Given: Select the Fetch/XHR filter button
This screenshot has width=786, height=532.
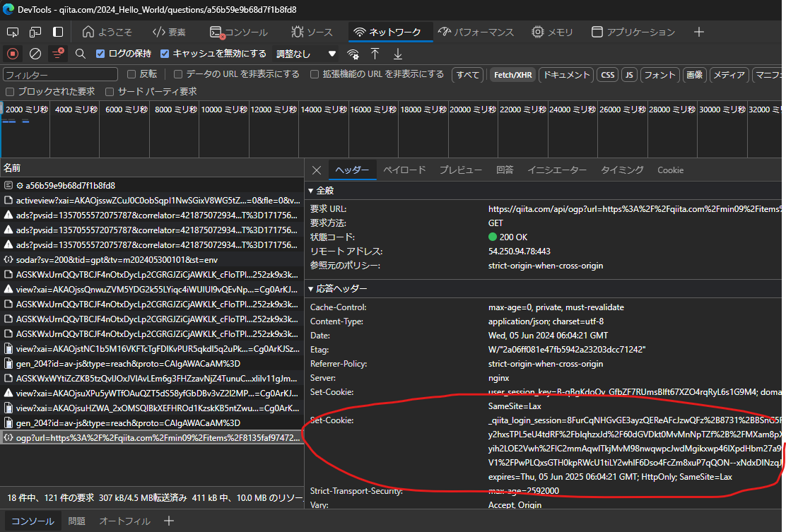Looking at the screenshot, I should 512,75.
